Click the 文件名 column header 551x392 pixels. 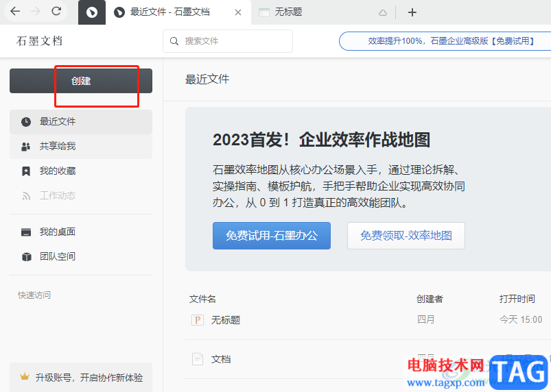tap(202, 299)
